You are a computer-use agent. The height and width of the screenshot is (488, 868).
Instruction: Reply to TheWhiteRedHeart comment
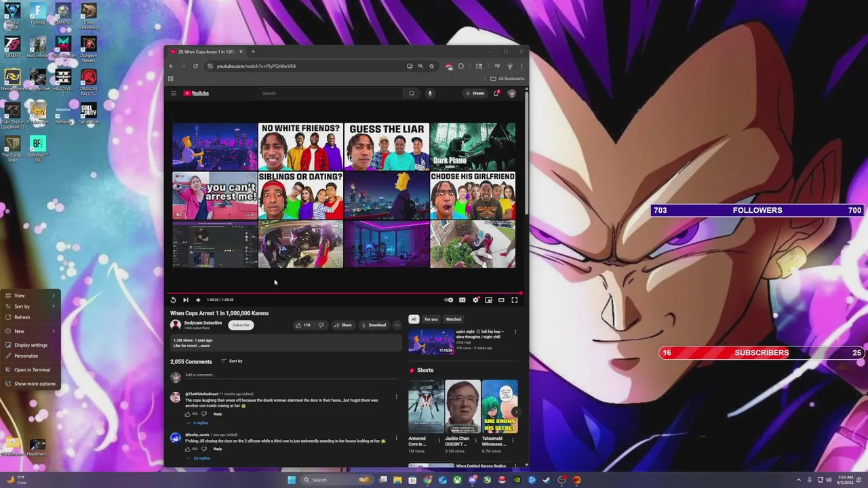[x=218, y=413]
